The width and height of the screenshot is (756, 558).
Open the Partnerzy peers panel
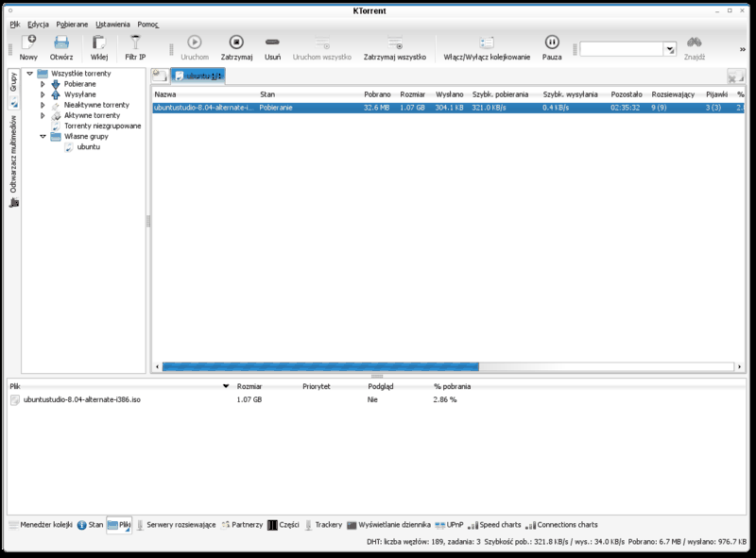coord(242,525)
